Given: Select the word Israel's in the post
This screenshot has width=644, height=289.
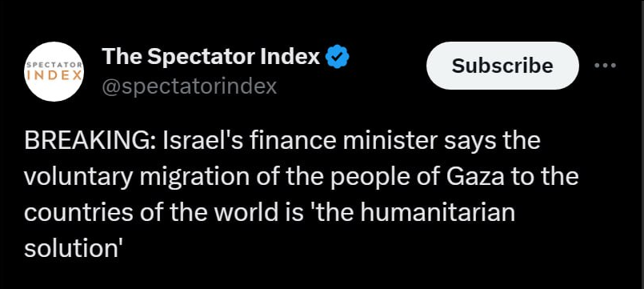Looking at the screenshot, I should 202,141.
